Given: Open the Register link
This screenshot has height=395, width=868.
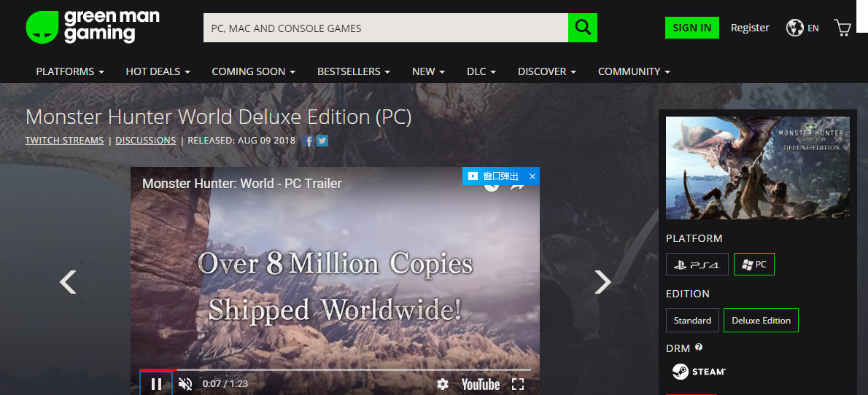Looking at the screenshot, I should pos(750,28).
